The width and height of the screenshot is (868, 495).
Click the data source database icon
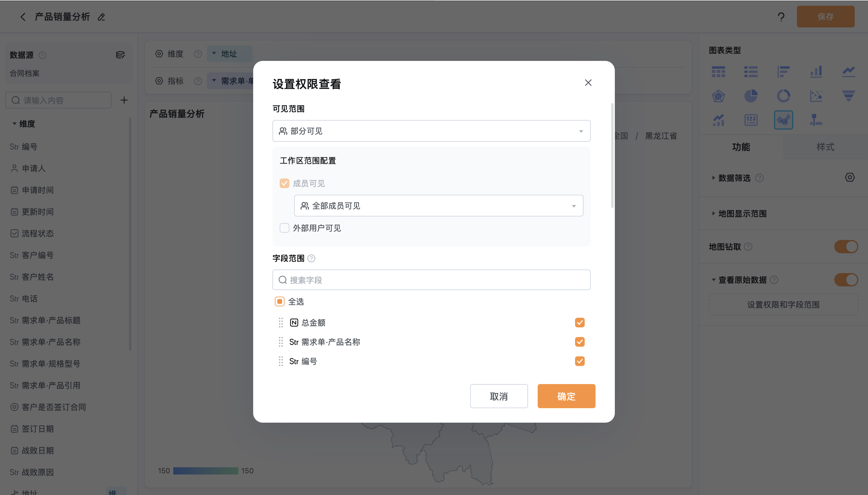[x=120, y=55]
